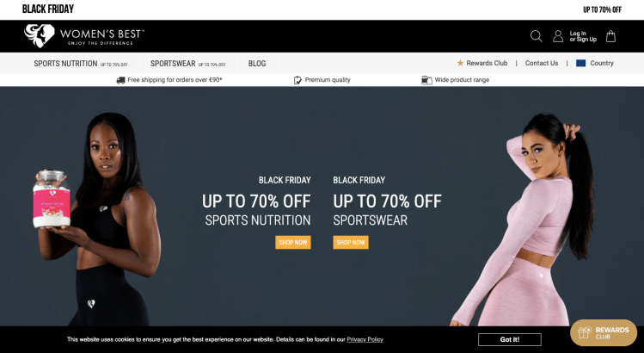Click the Wide product range icon
Viewport: 644px width, 353px height.
pyautogui.click(x=426, y=80)
